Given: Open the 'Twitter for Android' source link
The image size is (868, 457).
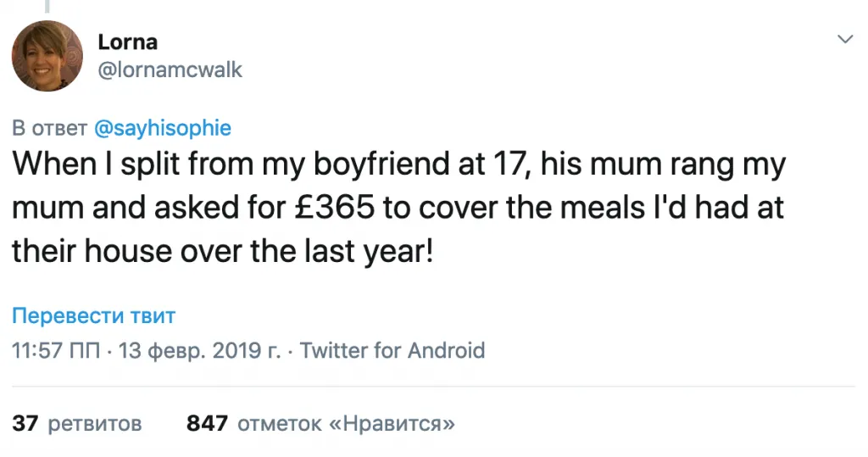Looking at the screenshot, I should click(x=392, y=350).
